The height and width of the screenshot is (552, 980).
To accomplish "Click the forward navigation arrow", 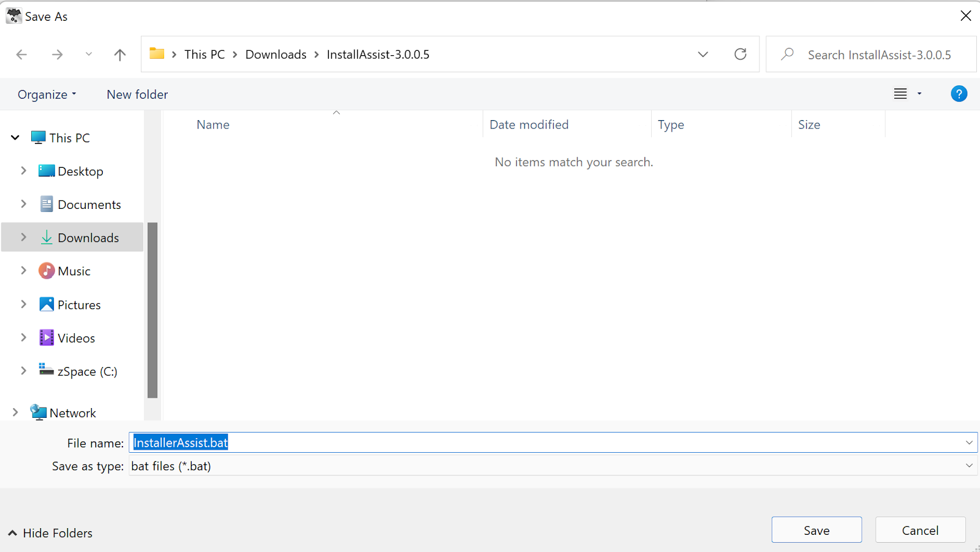I will click(57, 54).
